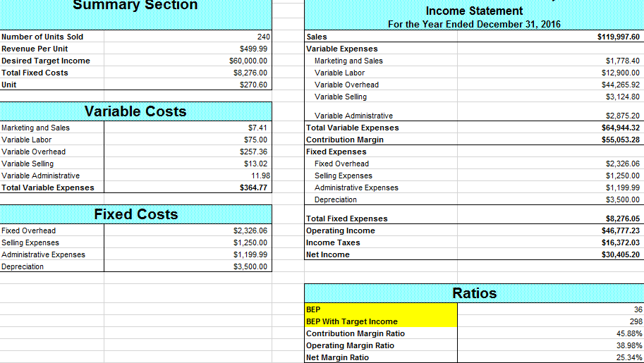
Task: Click Total Fixed Expenses value $8,276.05
Action: pyautogui.click(x=623, y=219)
